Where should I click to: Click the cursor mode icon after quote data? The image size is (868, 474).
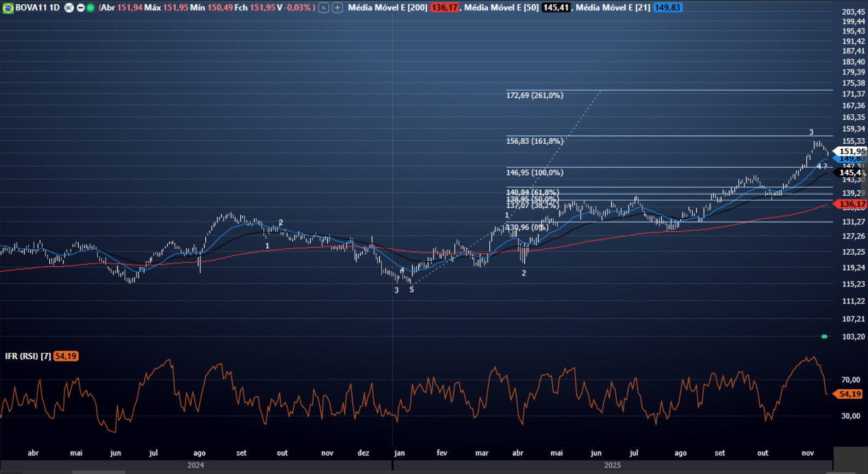[324, 8]
